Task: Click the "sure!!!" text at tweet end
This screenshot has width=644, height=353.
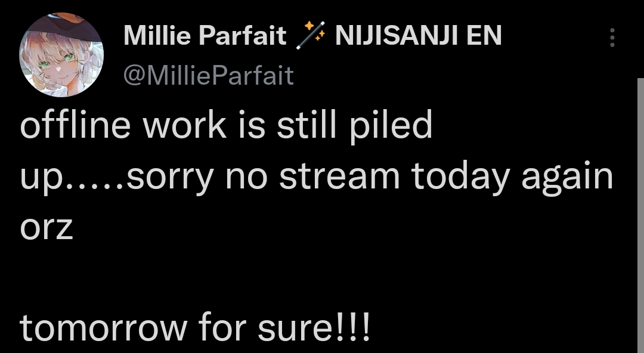Action: [x=314, y=328]
